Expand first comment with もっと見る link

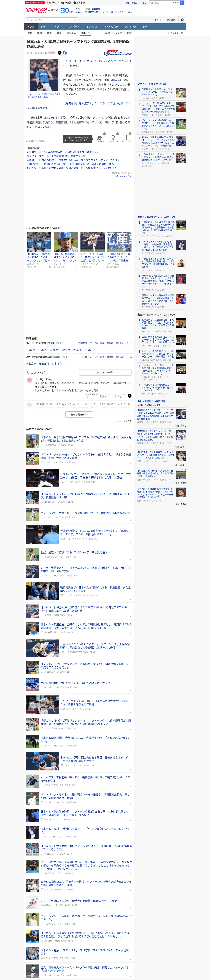tap(92, 390)
